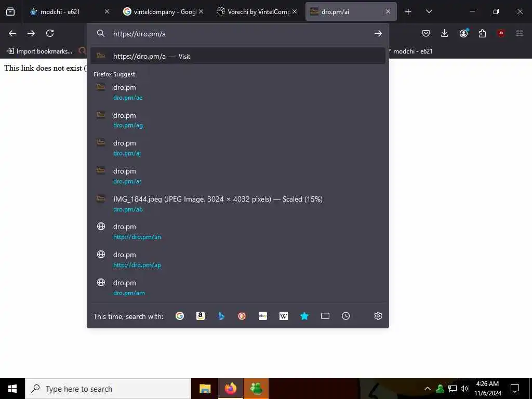This screenshot has height=399, width=532.
Task: Open the Extensions puzzle icon
Action: point(482,33)
